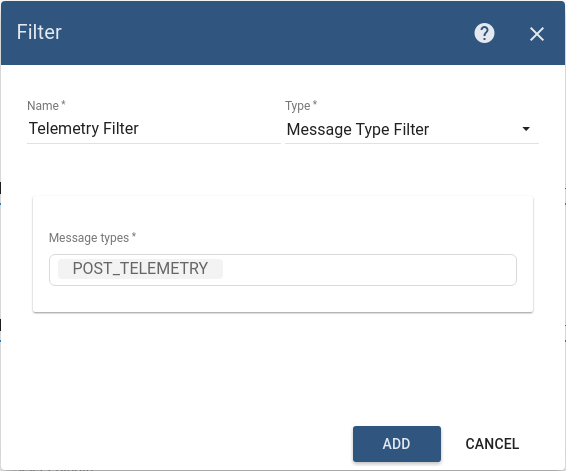
Task: Select the POST_TELEMETRY chip
Action: coord(140,269)
